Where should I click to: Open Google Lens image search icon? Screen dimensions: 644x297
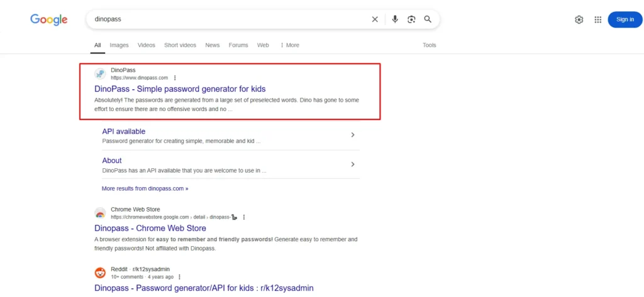411,19
